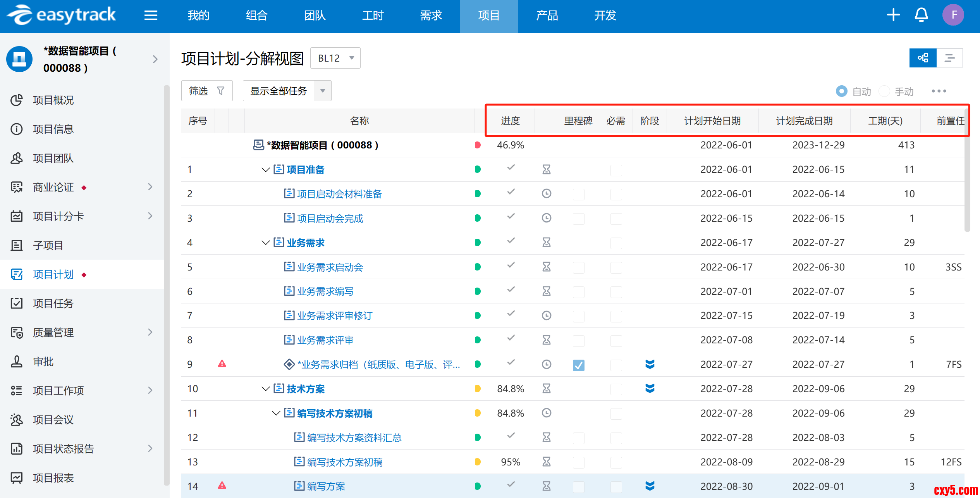Open task link 业务需求编写

point(325,291)
